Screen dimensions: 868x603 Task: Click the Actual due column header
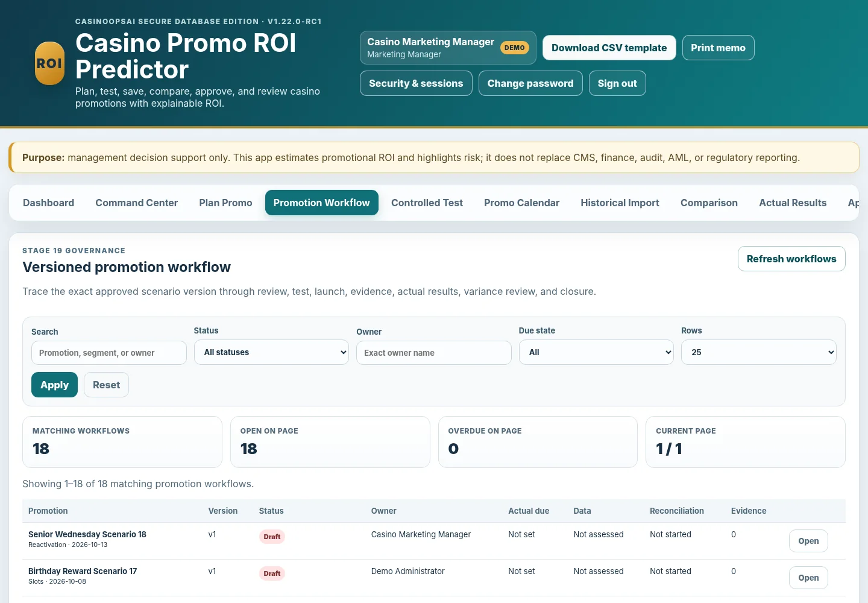pos(529,511)
